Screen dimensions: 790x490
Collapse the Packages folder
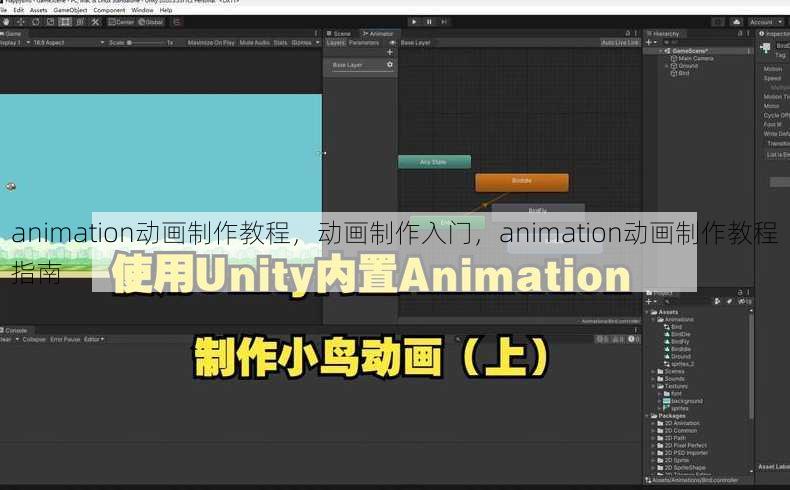[x=648, y=416]
